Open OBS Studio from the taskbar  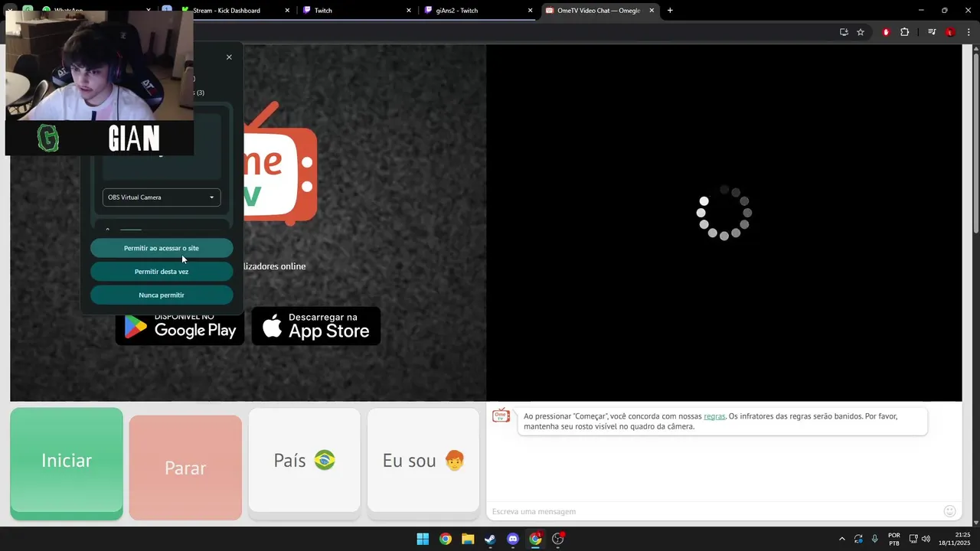558,539
